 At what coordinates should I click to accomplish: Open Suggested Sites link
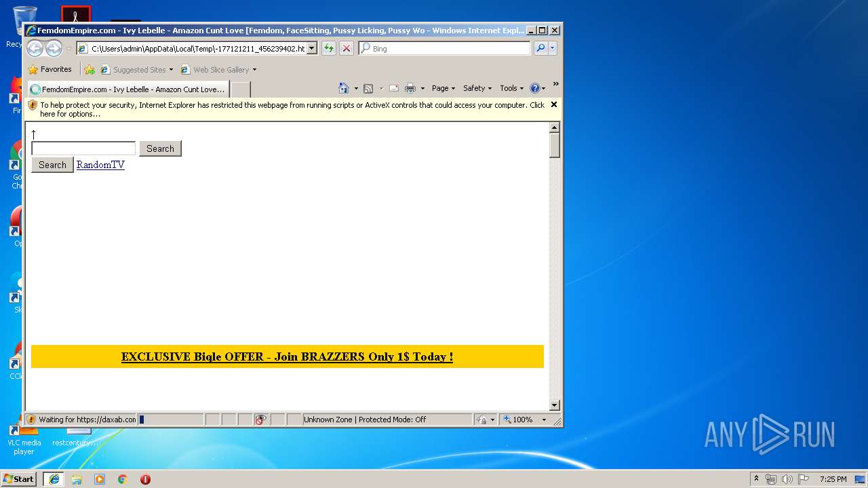pyautogui.click(x=136, y=69)
